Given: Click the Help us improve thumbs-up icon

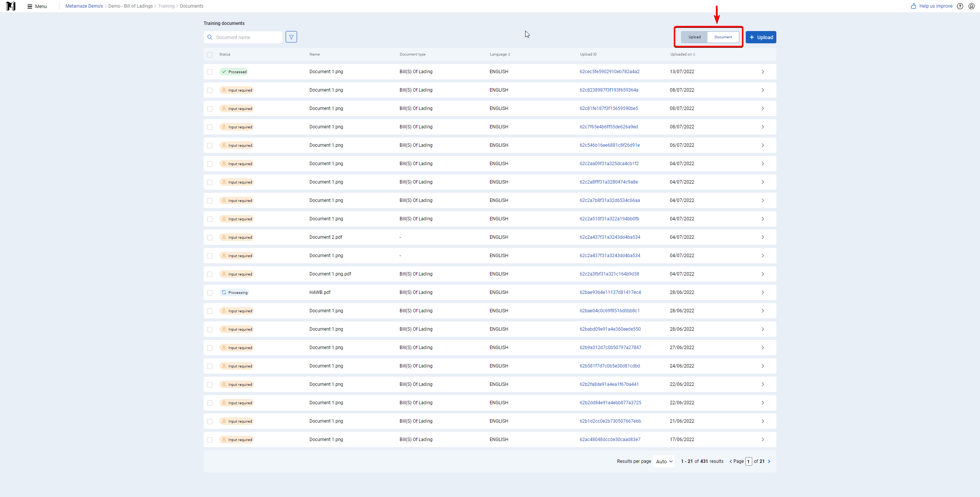Looking at the screenshot, I should tap(914, 6).
